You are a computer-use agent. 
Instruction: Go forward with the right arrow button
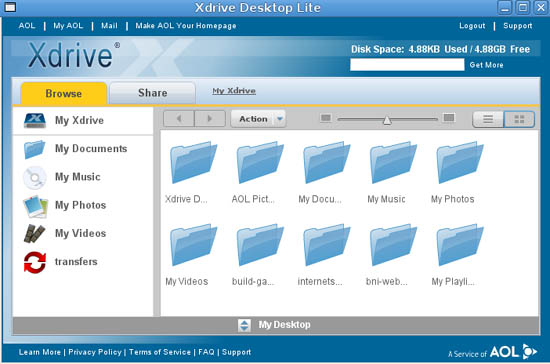210,119
